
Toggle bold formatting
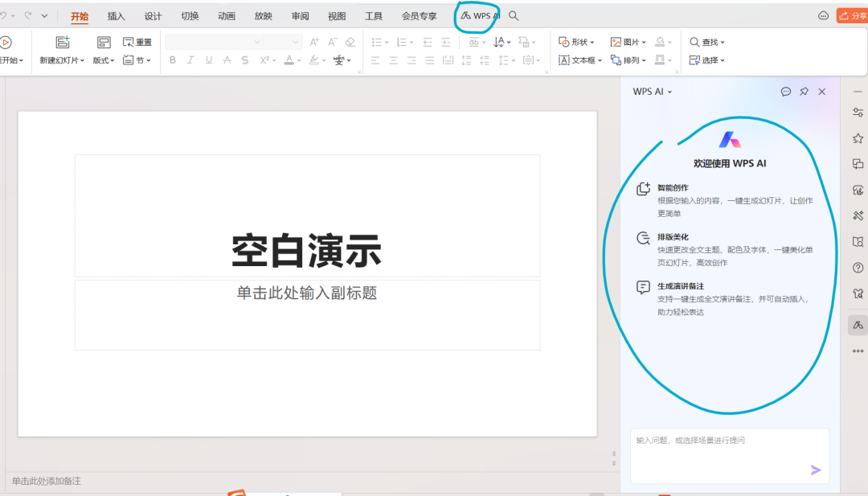pos(172,60)
